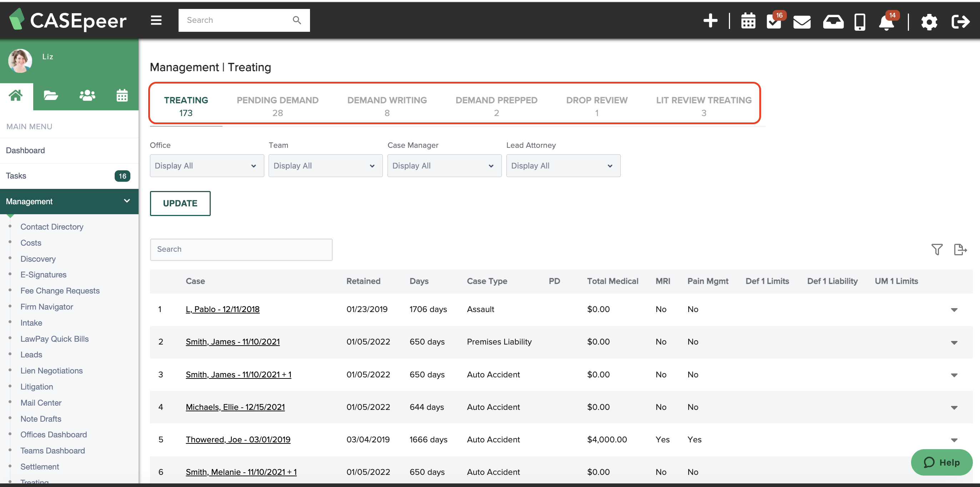Click the CASEpeer logo
This screenshot has height=487, width=980.
point(68,20)
